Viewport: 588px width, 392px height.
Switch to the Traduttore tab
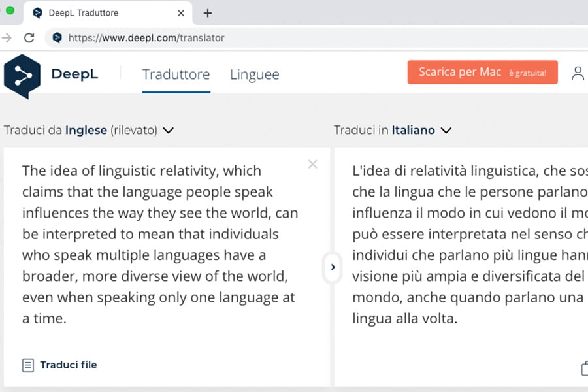pos(176,74)
